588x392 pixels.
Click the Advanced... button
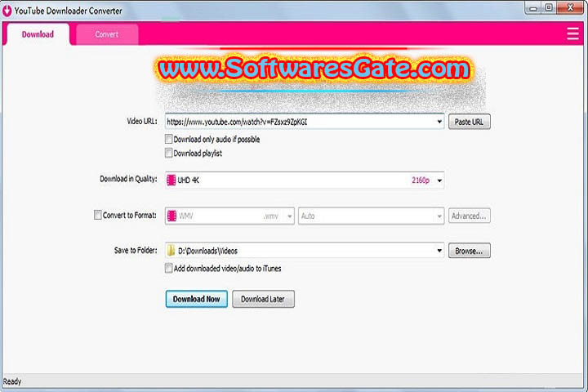[x=469, y=216]
